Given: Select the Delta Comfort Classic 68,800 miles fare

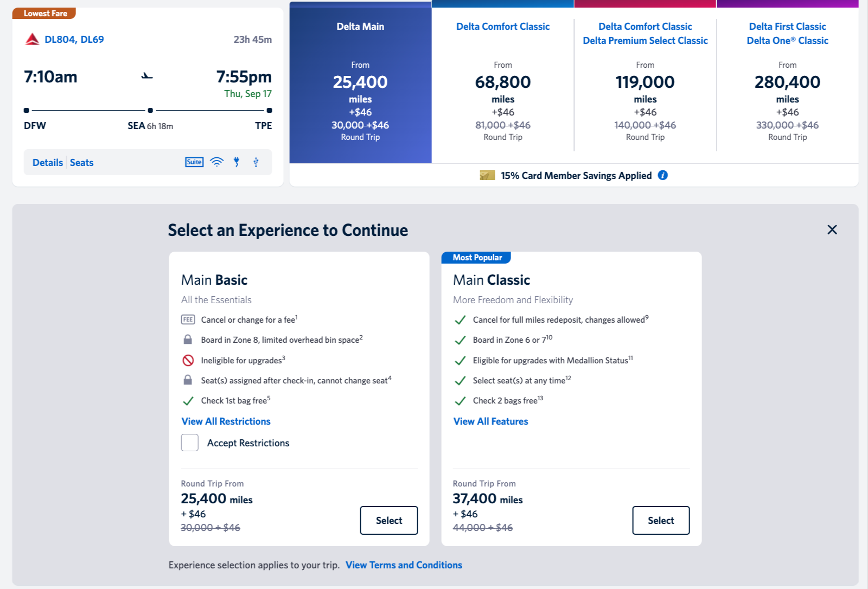Looking at the screenshot, I should (x=503, y=82).
